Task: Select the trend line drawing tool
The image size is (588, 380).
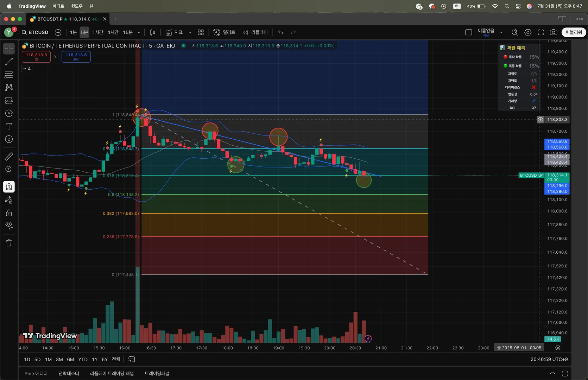Action: pyautogui.click(x=9, y=62)
